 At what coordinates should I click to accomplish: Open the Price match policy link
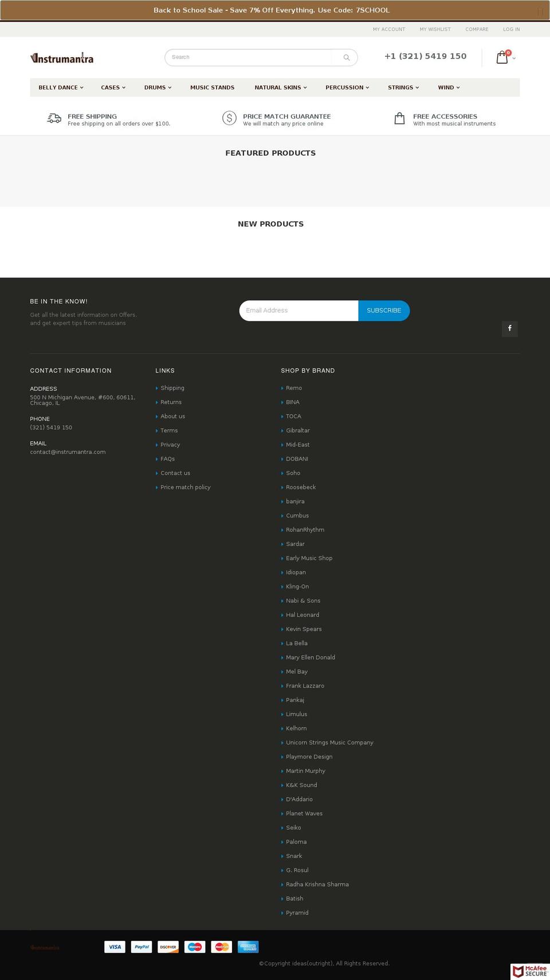pos(186,487)
